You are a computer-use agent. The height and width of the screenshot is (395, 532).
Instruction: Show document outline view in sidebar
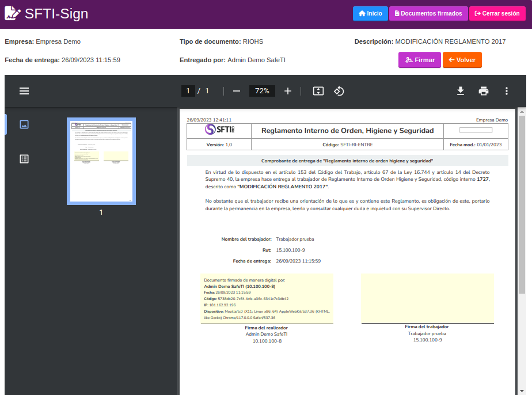[x=24, y=159]
